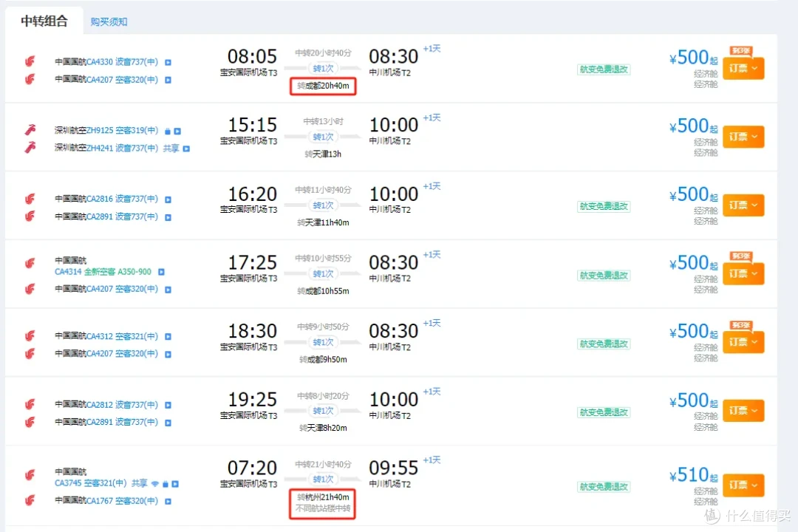This screenshot has width=798, height=532.
Task: Open flight link ZH9125 空客319(中)
Action: click(122, 130)
